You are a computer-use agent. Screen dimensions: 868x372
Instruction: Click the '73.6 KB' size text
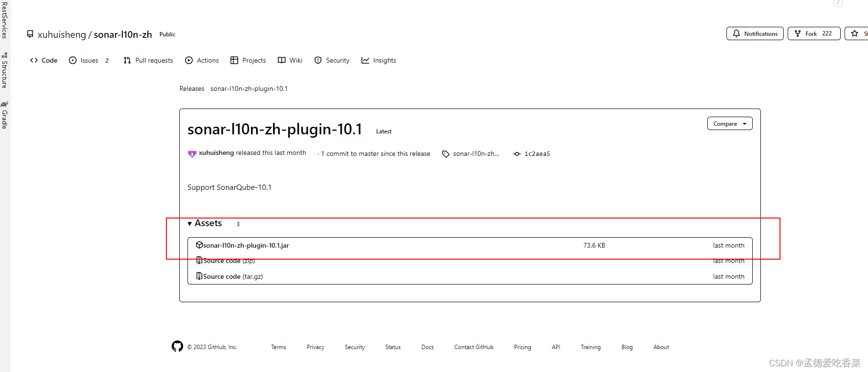click(x=594, y=245)
